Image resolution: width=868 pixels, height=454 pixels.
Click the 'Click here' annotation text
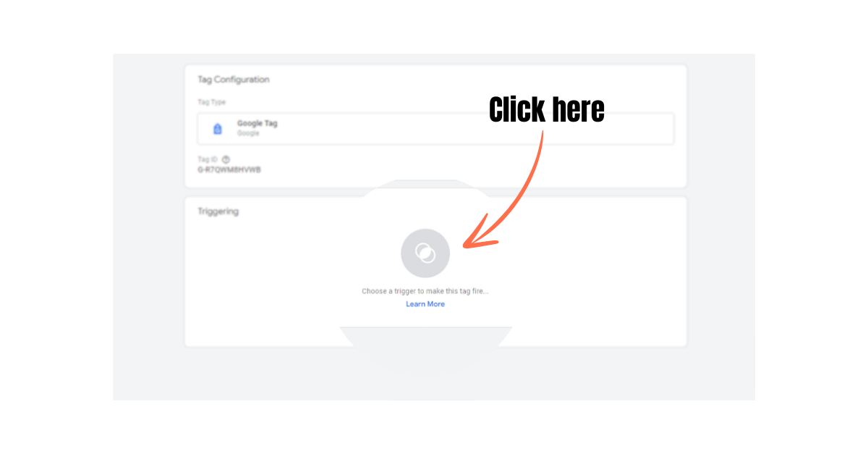pos(547,110)
